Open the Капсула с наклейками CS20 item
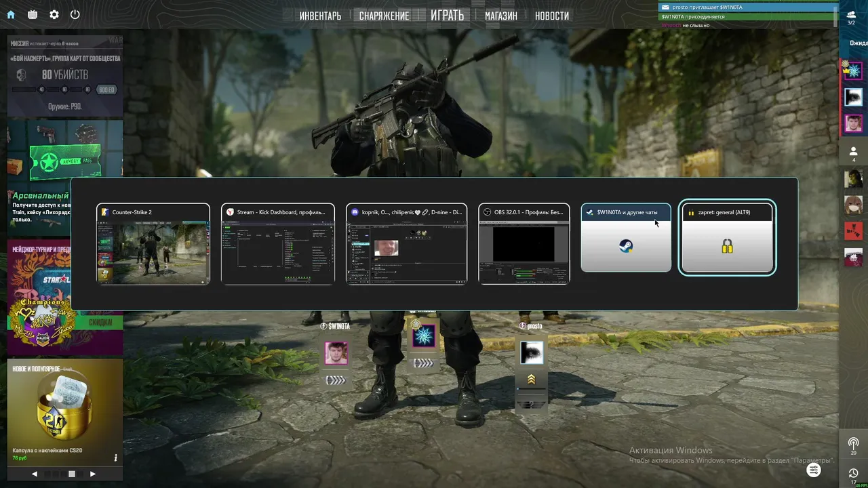The image size is (868, 488). [65, 412]
